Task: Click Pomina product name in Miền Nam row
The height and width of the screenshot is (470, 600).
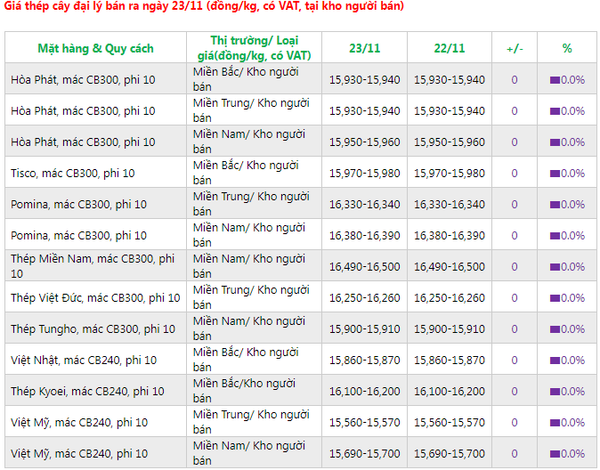Action: click(78, 236)
